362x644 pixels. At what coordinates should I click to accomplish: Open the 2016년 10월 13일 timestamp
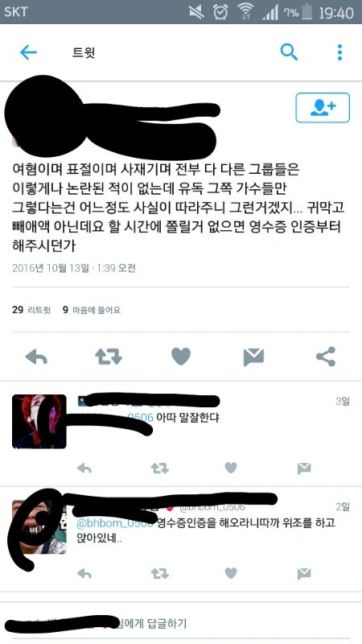[x=74, y=268]
